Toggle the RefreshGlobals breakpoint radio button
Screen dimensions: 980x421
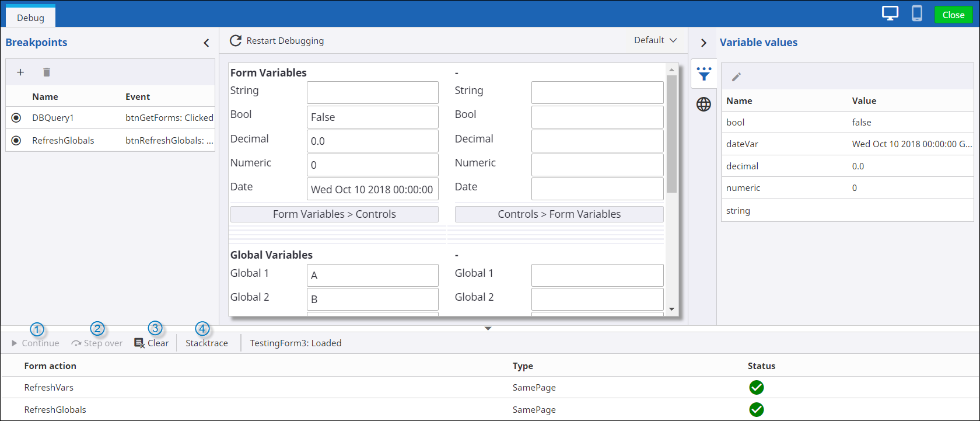click(16, 141)
